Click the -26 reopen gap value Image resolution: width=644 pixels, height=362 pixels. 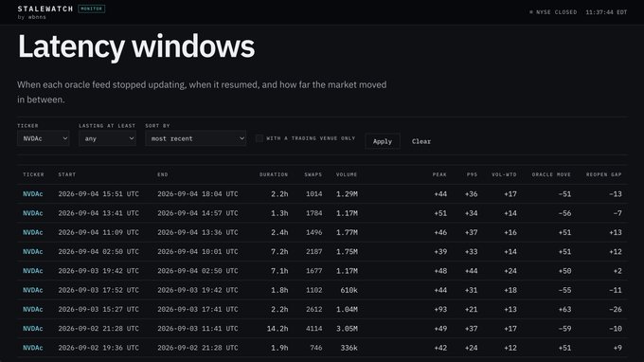[616, 309]
